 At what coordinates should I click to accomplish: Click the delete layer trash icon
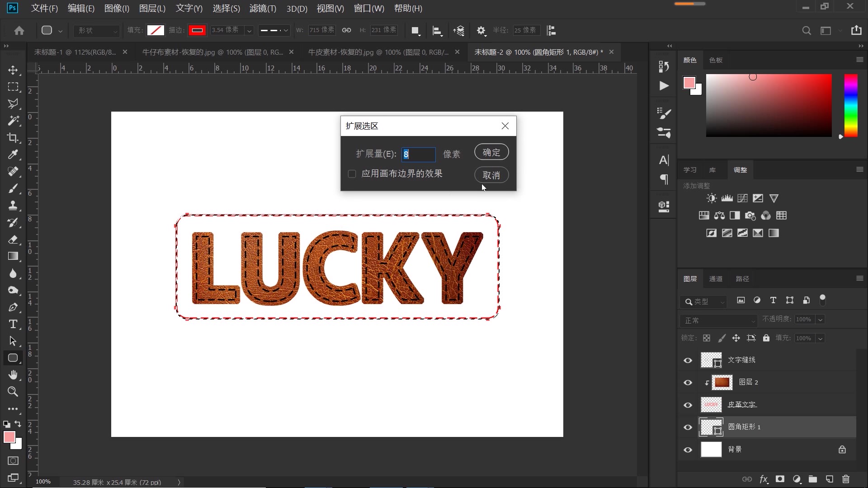846,479
